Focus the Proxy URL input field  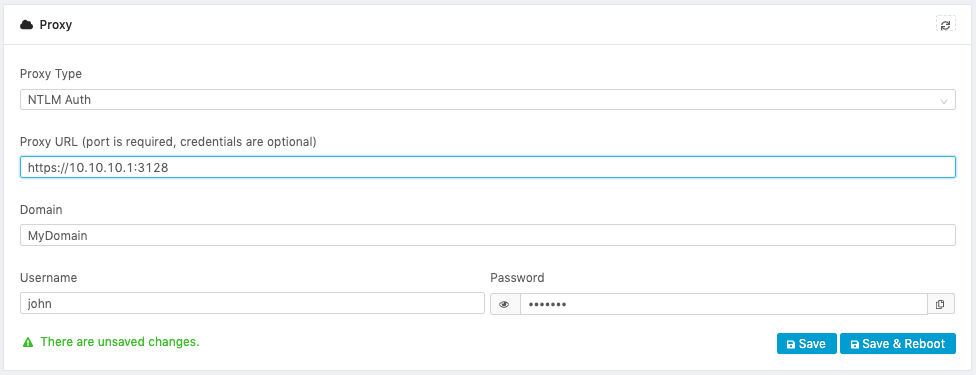click(487, 167)
